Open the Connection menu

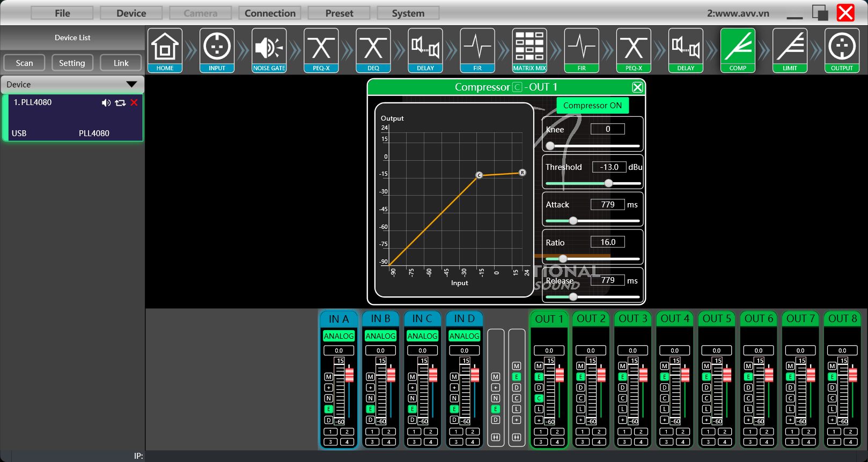[270, 13]
